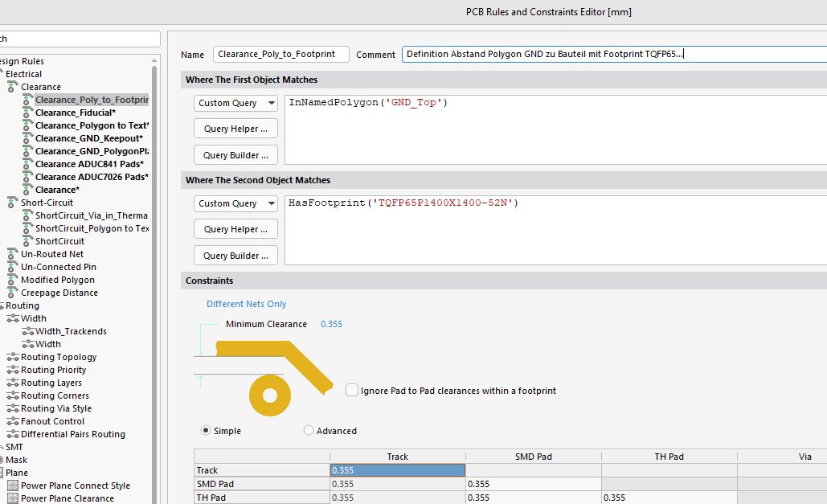Click the Routing Layers category icon
827x504 pixels.
click(13, 383)
